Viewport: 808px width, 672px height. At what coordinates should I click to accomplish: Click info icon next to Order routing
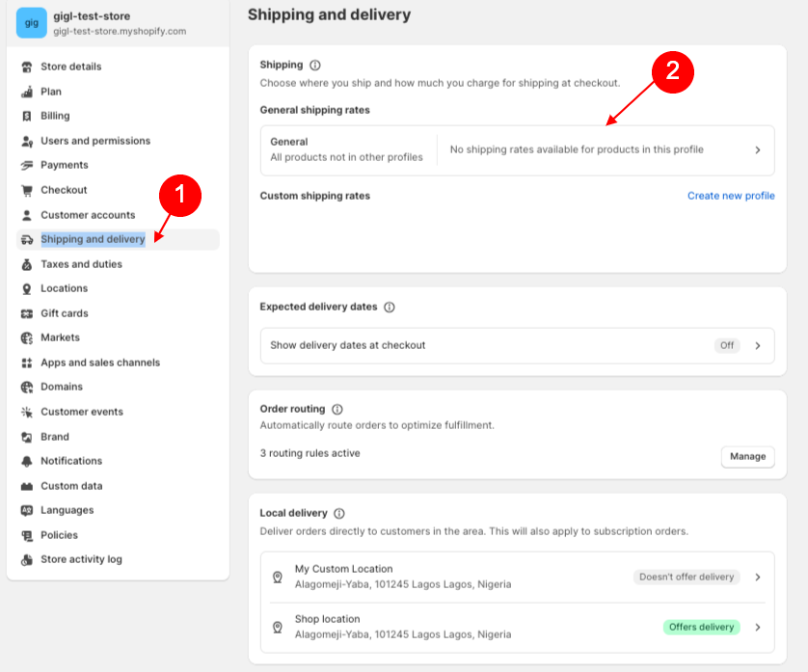tap(337, 409)
